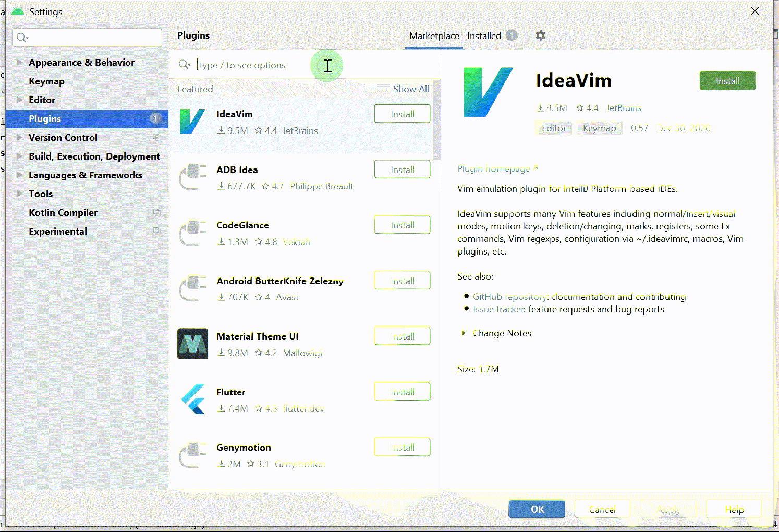779x532 pixels.
Task: Click the project-level icon beside Kotlin Compiler
Action: tap(157, 212)
